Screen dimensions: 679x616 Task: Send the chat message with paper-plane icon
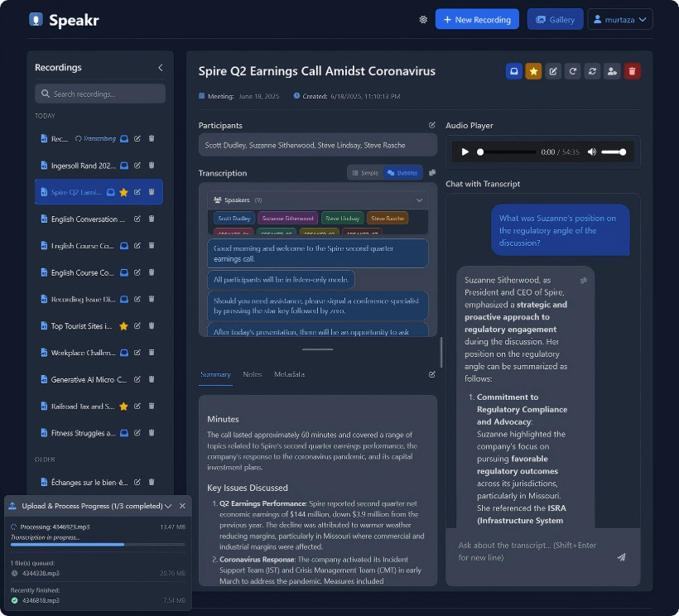coord(621,557)
